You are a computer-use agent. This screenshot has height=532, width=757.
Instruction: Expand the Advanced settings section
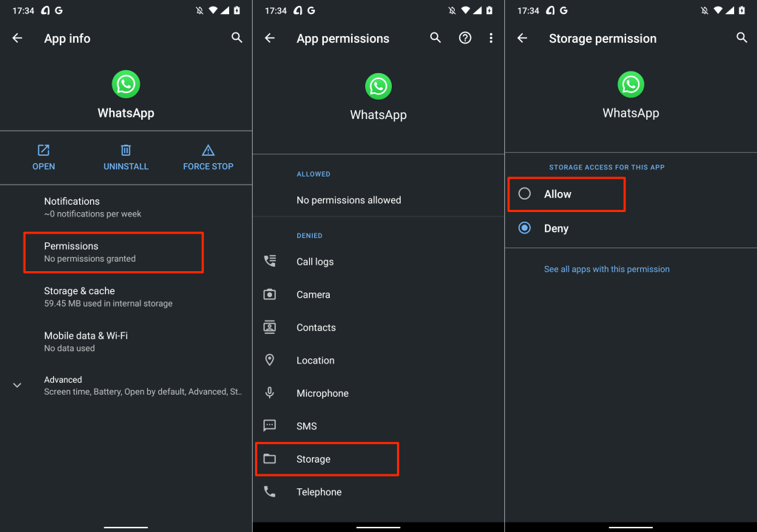pos(18,385)
